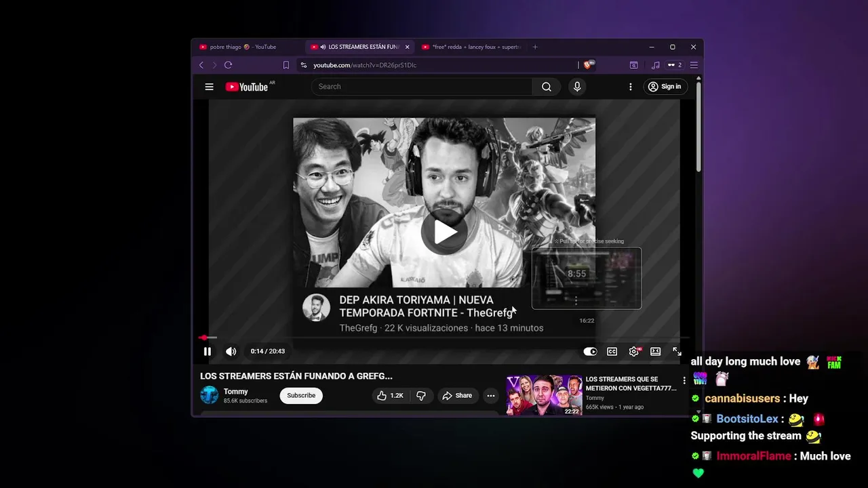The image size is (868, 488).
Task: Open the private windows glasses indicator
Action: (x=674, y=65)
